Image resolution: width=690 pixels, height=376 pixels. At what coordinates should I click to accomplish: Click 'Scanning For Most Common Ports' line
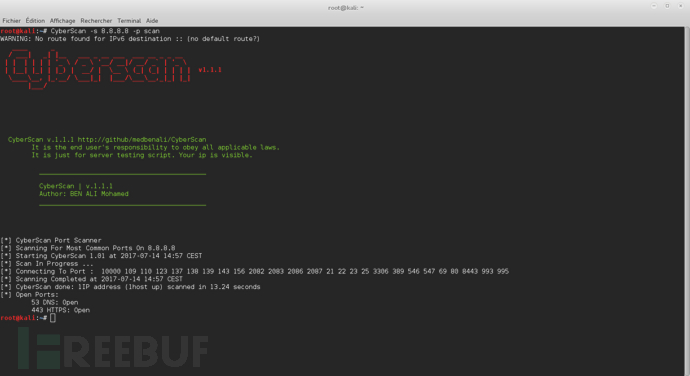click(88, 248)
